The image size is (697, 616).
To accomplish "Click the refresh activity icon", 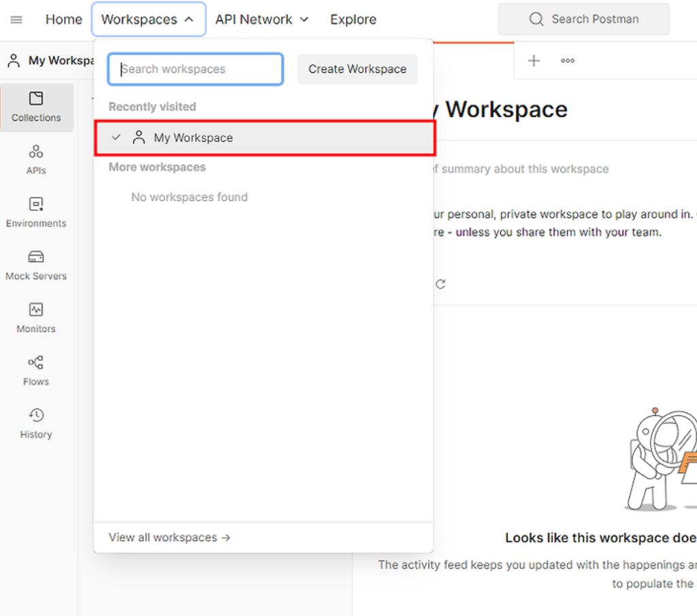I will point(440,284).
